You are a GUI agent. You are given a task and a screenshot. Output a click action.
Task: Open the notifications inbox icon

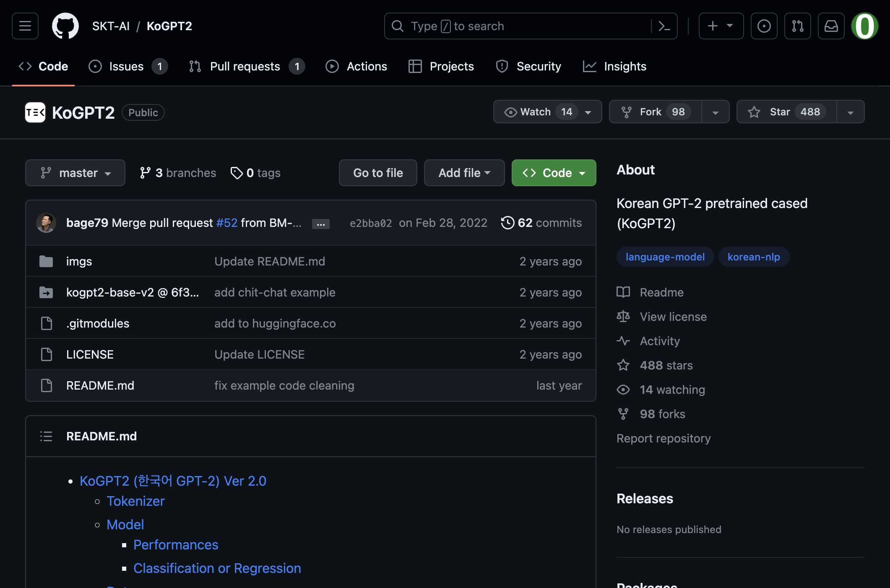(831, 26)
